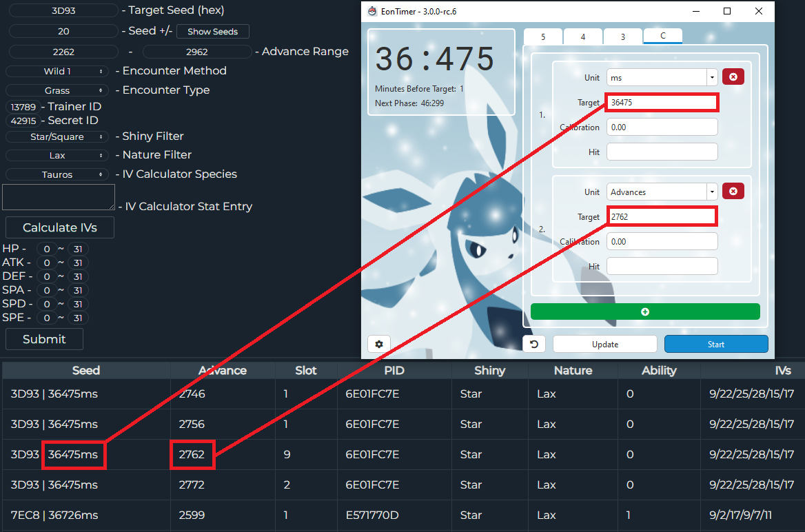This screenshot has width=805, height=532.
Task: Click phase 2 Calibration field
Action: pos(662,241)
